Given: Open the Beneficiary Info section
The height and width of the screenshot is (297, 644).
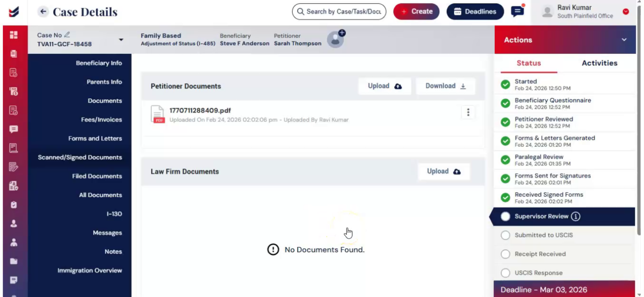Looking at the screenshot, I should click(99, 63).
